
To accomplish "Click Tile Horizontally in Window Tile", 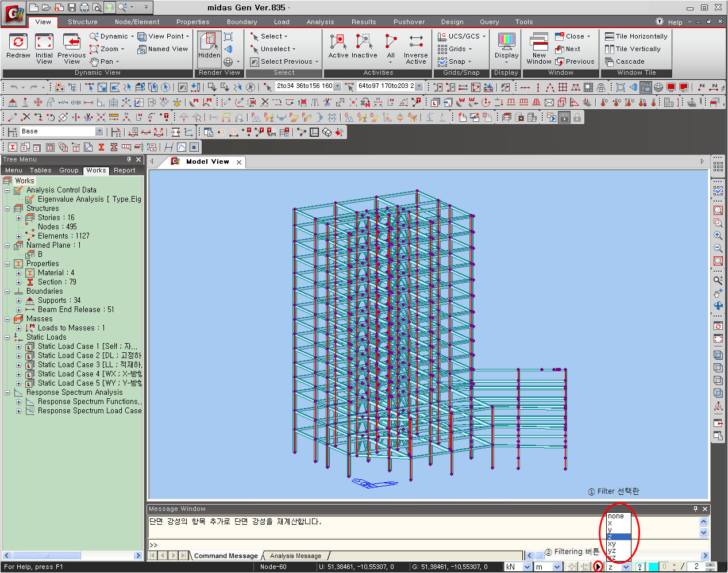I will (636, 36).
